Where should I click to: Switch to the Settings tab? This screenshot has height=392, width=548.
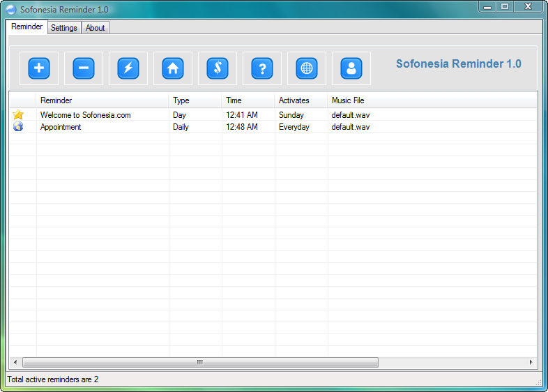click(x=64, y=28)
